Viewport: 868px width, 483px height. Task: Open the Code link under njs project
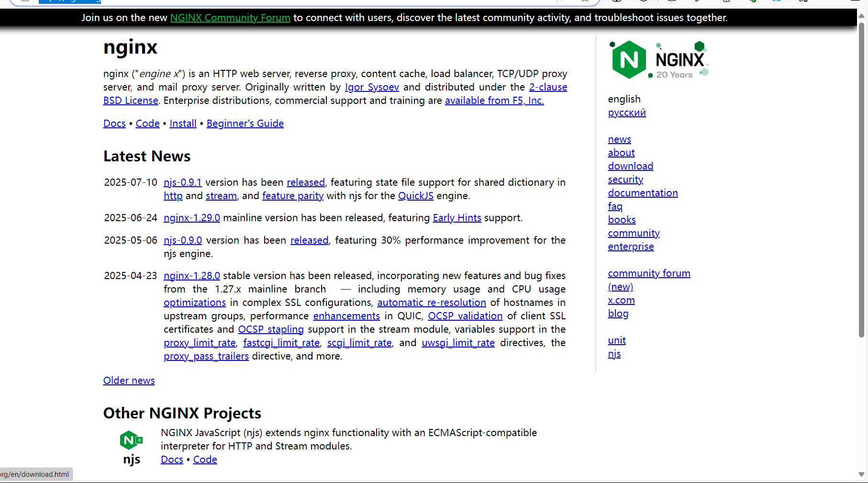(205, 460)
